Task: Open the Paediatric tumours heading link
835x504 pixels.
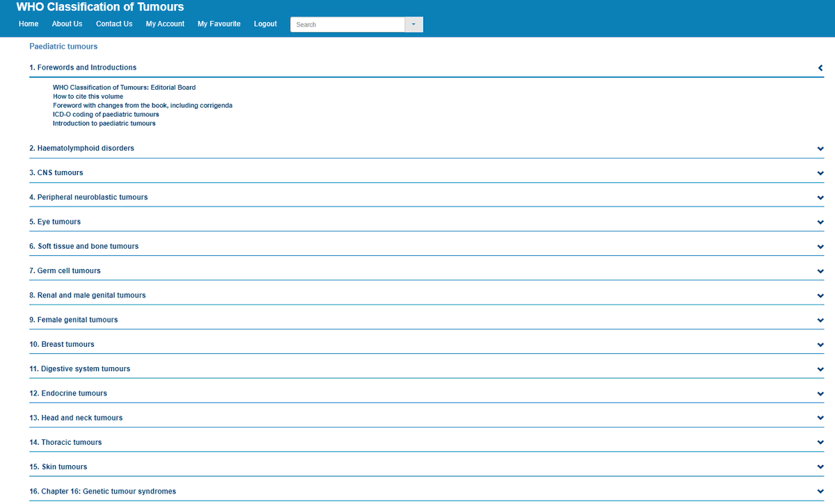Action: point(63,47)
